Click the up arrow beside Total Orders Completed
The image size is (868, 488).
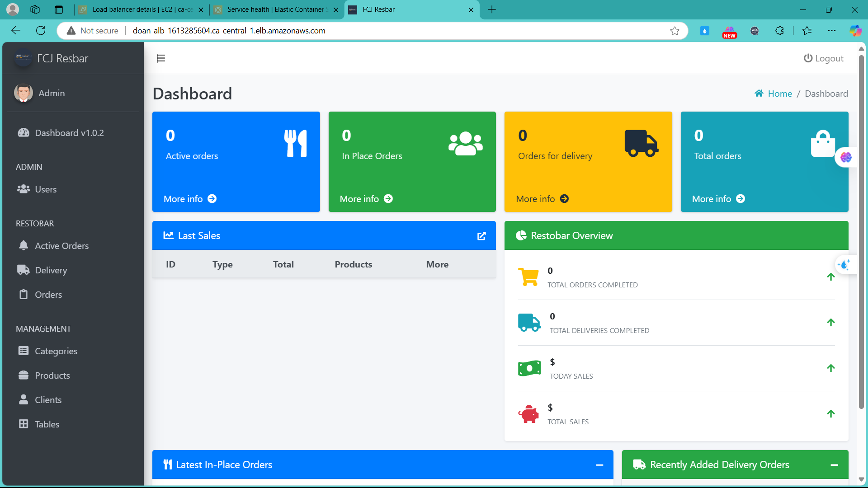pos(831,277)
